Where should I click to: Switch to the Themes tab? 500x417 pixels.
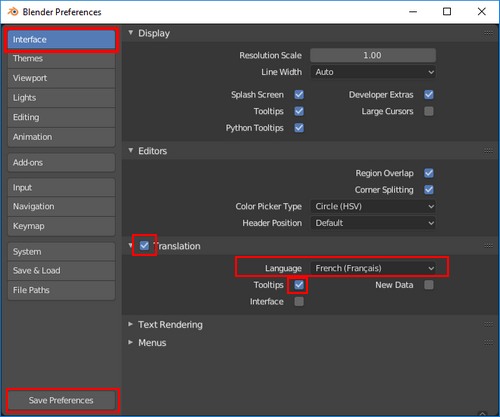[x=61, y=59]
